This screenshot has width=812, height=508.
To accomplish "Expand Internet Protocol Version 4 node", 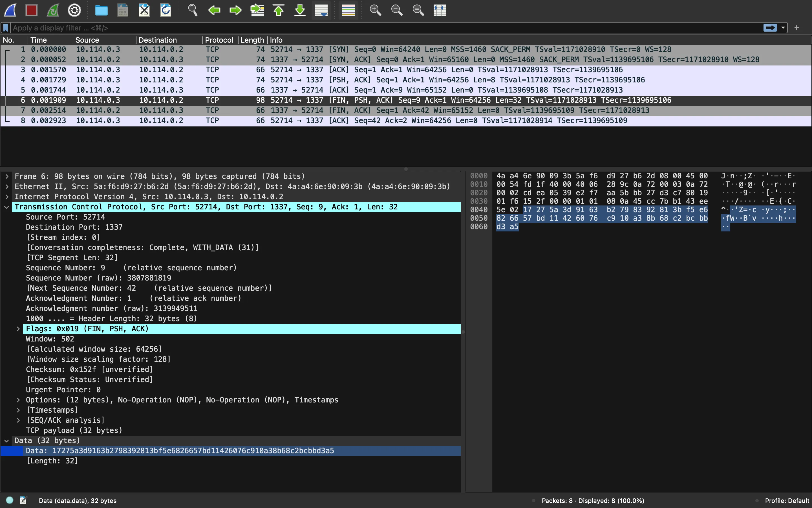I will coord(7,196).
